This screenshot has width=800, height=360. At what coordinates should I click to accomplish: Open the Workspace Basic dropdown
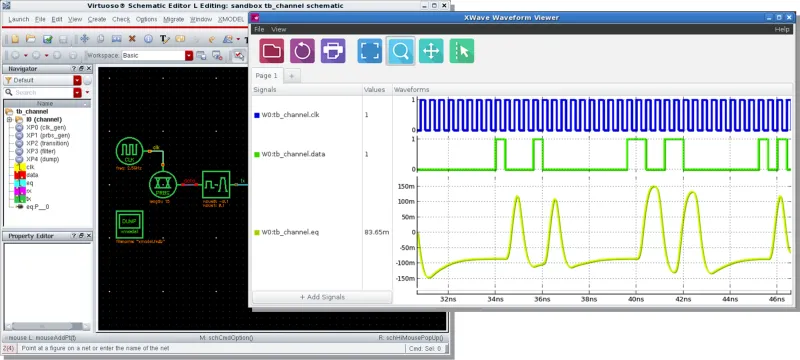click(189, 56)
